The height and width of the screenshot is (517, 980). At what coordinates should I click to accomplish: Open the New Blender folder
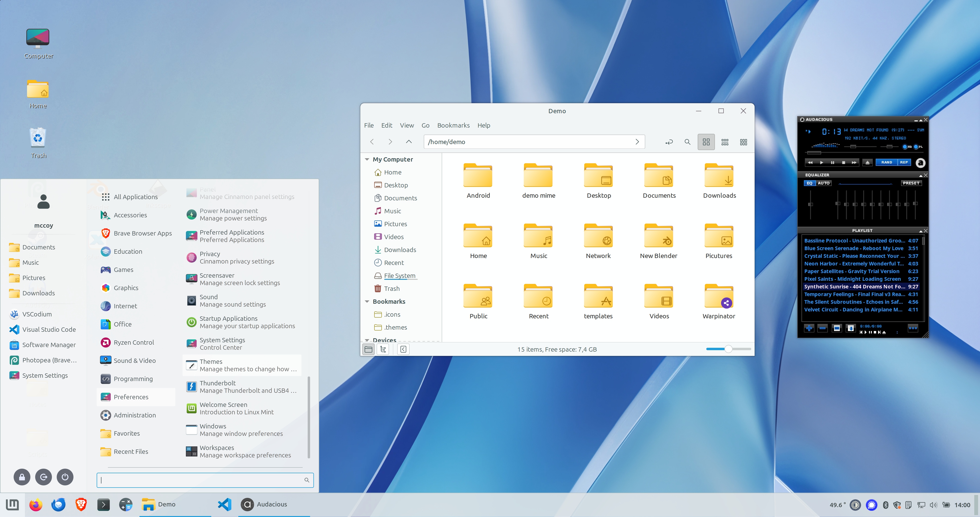click(658, 241)
